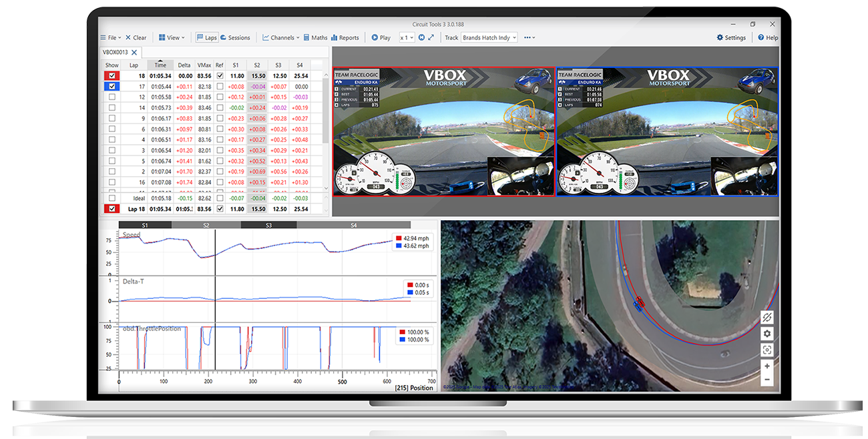Start playback with the Play button
The height and width of the screenshot is (439, 868).
click(381, 38)
